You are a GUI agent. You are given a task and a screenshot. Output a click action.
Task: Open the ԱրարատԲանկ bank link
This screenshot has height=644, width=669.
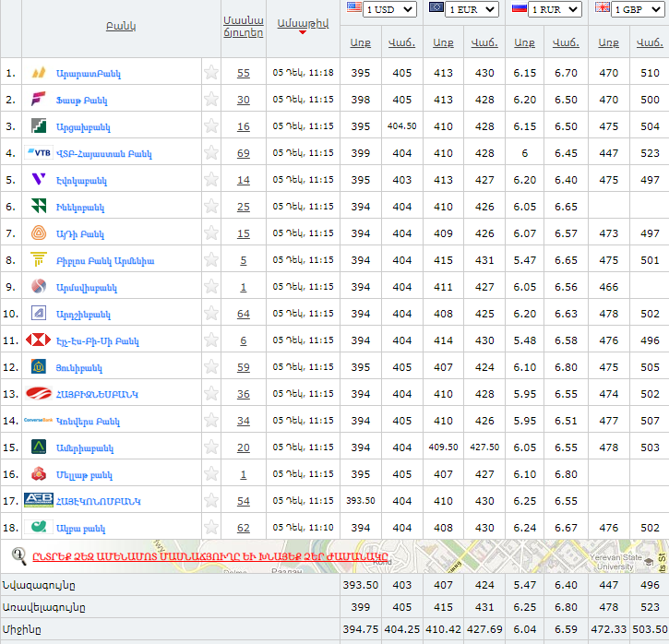(89, 74)
